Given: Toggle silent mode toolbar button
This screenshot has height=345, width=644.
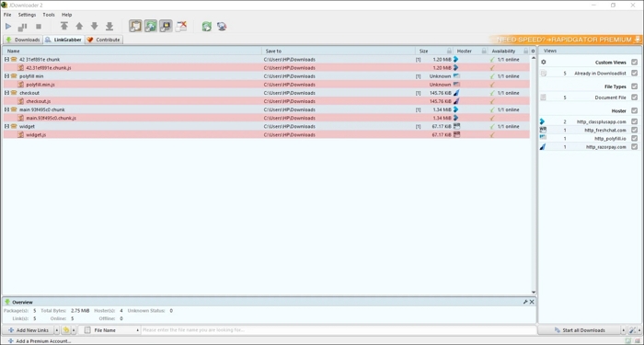Looking at the screenshot, I should 166,27.
